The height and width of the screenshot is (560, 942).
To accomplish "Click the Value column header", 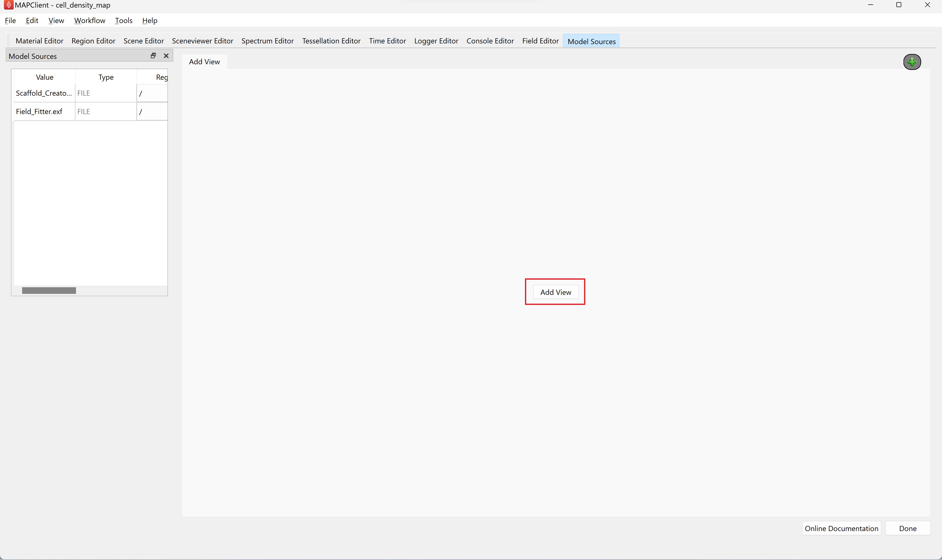I will coord(45,77).
